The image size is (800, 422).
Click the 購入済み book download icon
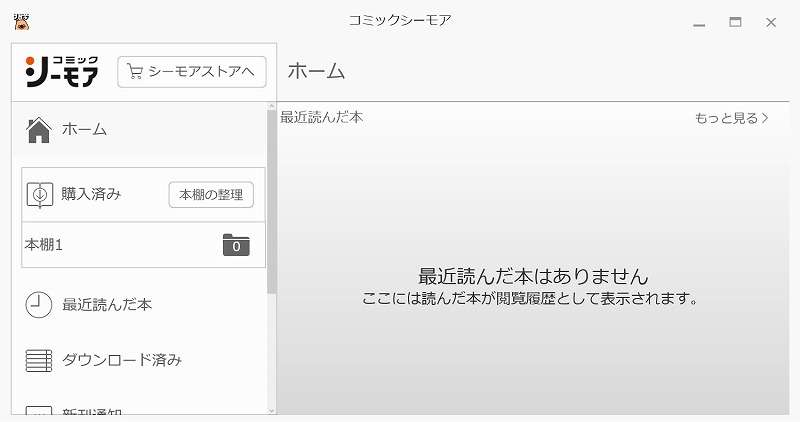coord(40,195)
